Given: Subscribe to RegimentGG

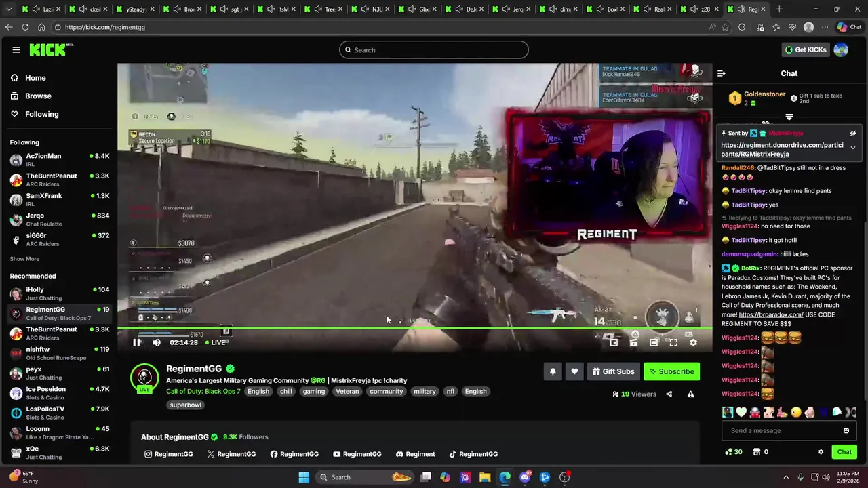Looking at the screenshot, I should pos(671,371).
